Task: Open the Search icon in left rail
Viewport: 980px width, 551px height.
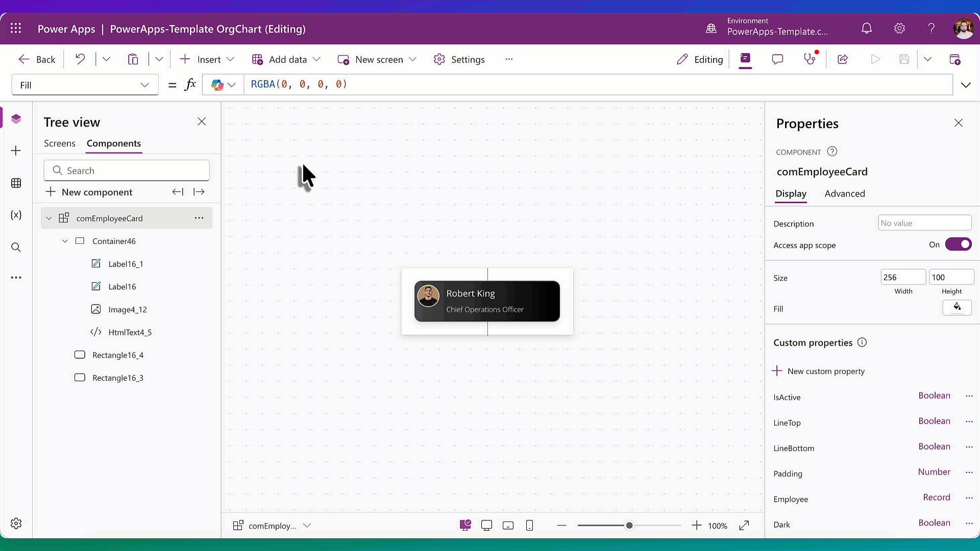Action: click(x=16, y=247)
